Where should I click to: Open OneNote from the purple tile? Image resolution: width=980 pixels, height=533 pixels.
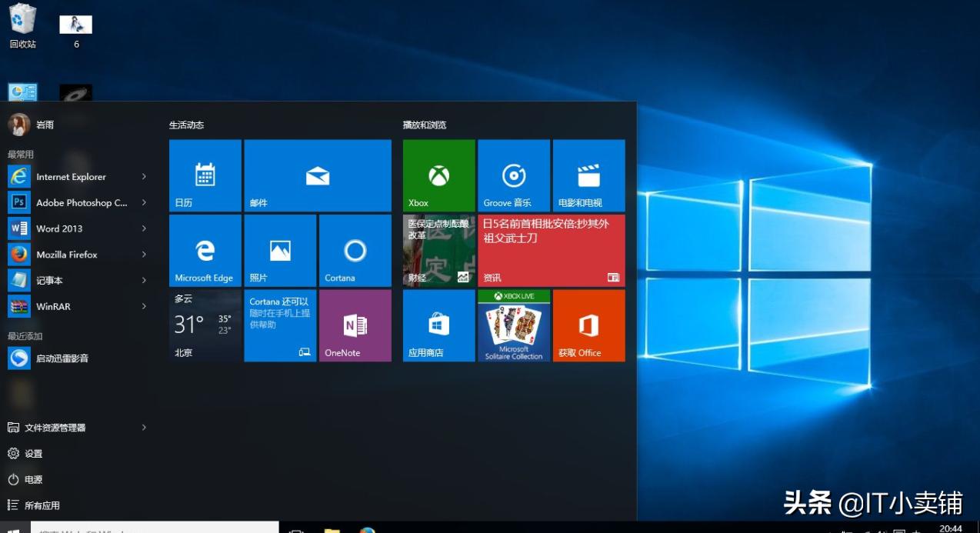355,325
